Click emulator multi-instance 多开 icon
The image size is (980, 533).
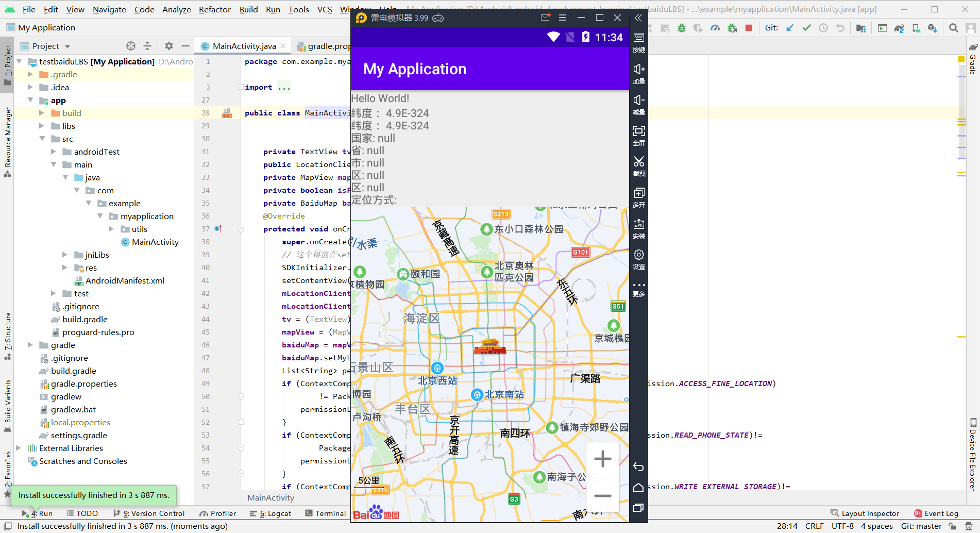[639, 197]
